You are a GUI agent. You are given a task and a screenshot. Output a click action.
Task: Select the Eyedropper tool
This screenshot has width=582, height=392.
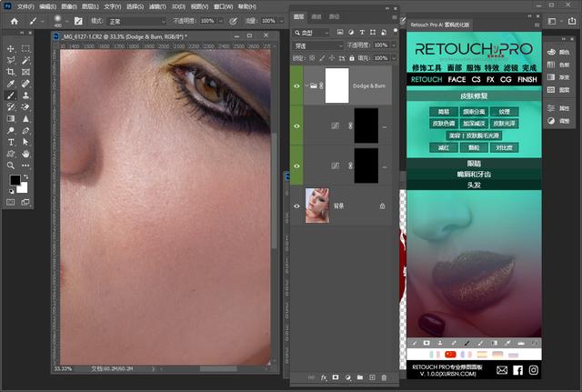click(11, 84)
